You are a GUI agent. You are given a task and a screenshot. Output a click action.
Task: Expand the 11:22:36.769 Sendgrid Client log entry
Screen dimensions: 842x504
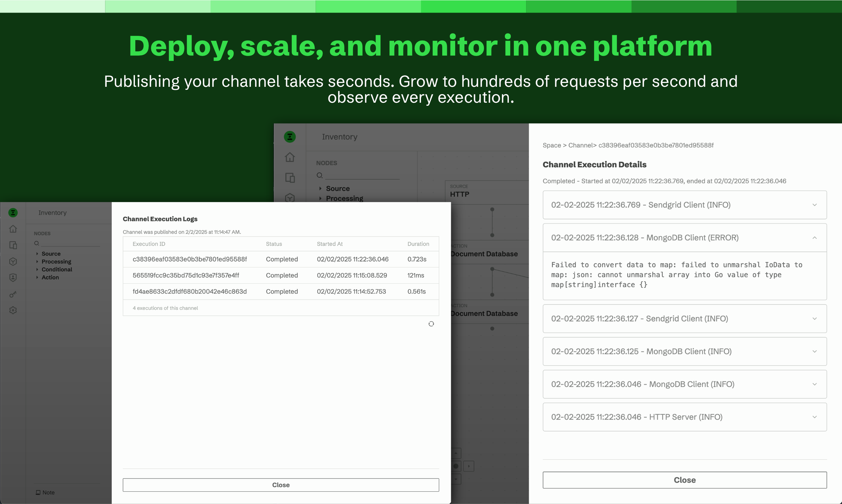(685, 205)
